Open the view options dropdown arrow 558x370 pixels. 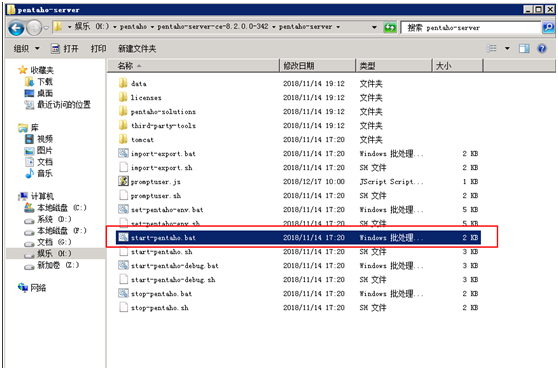[507, 48]
